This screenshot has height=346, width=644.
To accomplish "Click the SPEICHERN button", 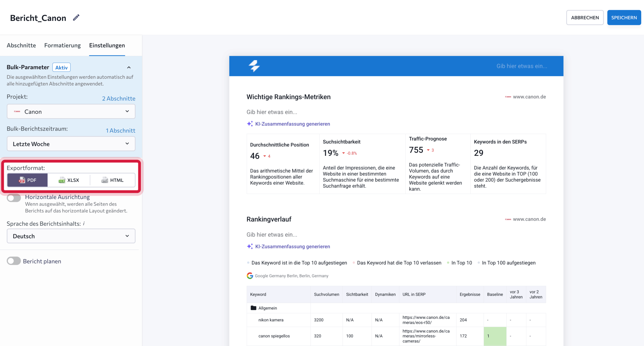I will point(624,18).
